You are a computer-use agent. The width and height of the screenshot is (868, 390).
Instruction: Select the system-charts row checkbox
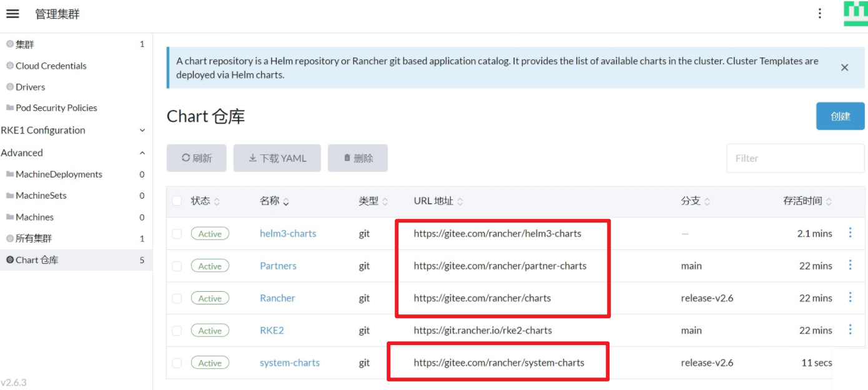pos(177,362)
